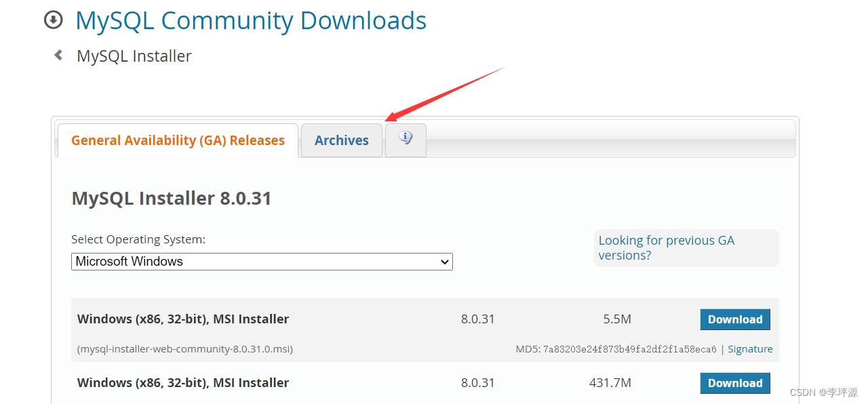Screen dimensions: 868x404
Task: Click the Select Operating System label
Action: [x=138, y=239]
